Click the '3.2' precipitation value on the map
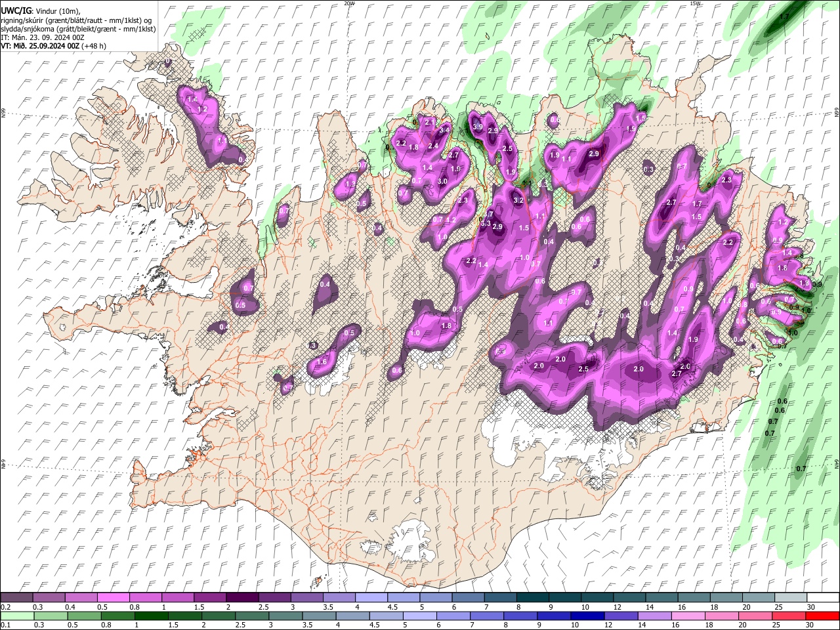Screen dimensions: 840x630 click(x=518, y=200)
